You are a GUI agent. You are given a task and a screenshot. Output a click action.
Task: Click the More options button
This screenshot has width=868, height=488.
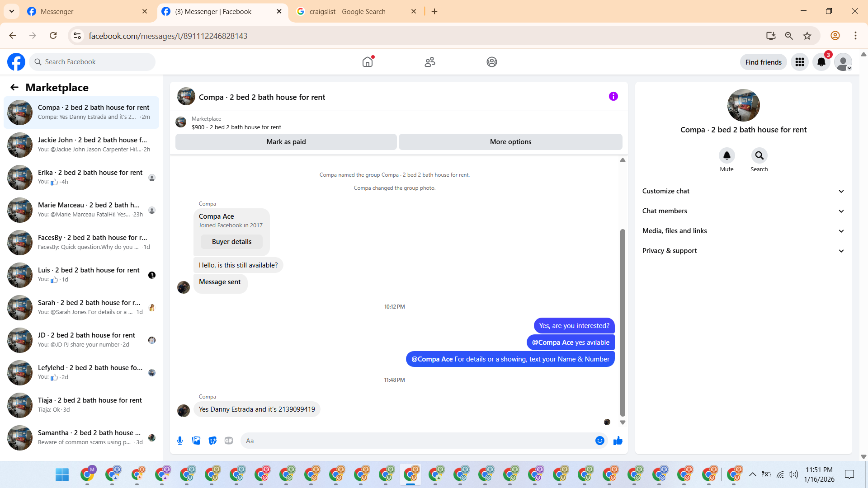(510, 142)
